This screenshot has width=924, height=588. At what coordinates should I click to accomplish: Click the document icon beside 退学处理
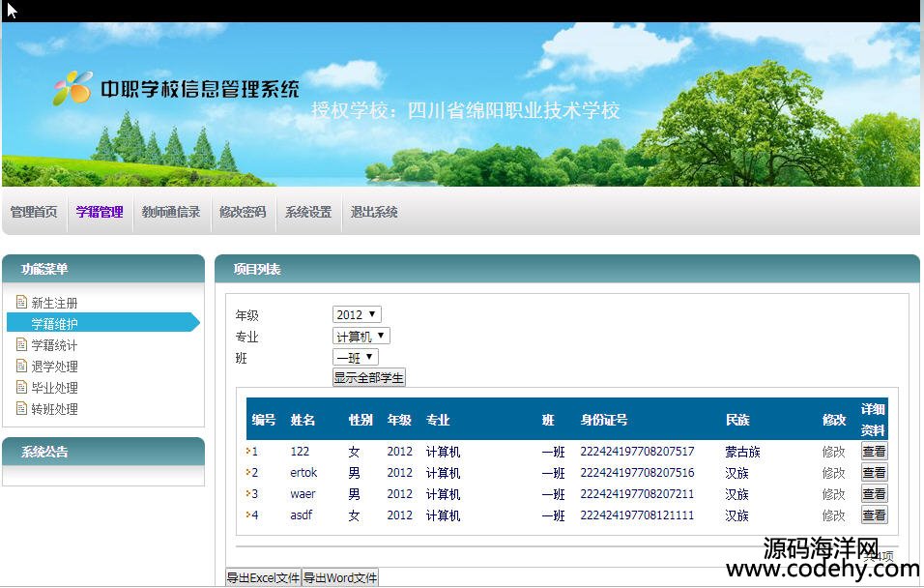21,366
